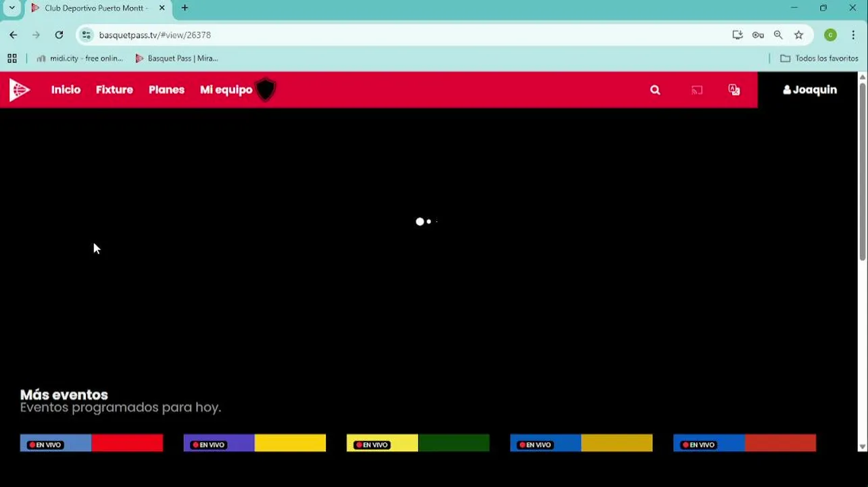868x487 pixels.
Task: Select the Planes menu item
Action: pyautogui.click(x=166, y=90)
